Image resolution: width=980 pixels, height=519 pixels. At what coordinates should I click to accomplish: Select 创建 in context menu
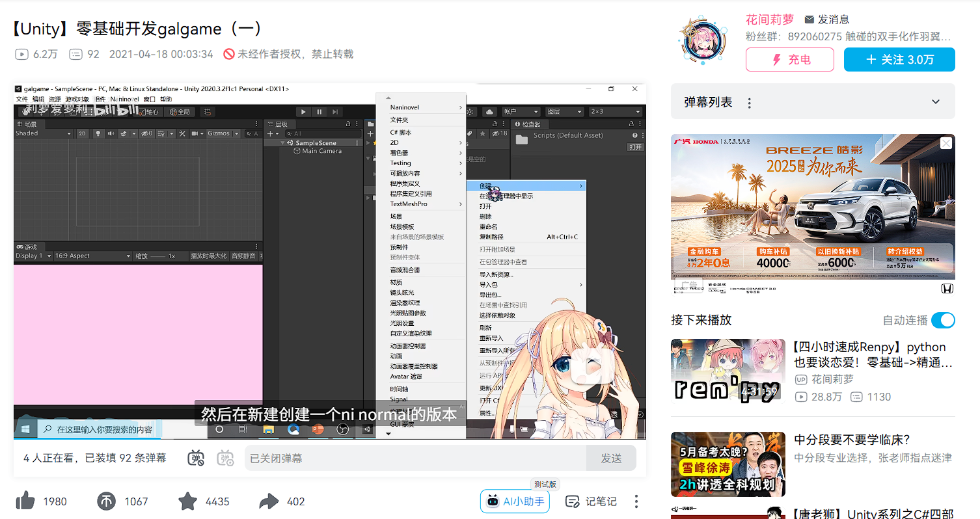click(x=527, y=186)
